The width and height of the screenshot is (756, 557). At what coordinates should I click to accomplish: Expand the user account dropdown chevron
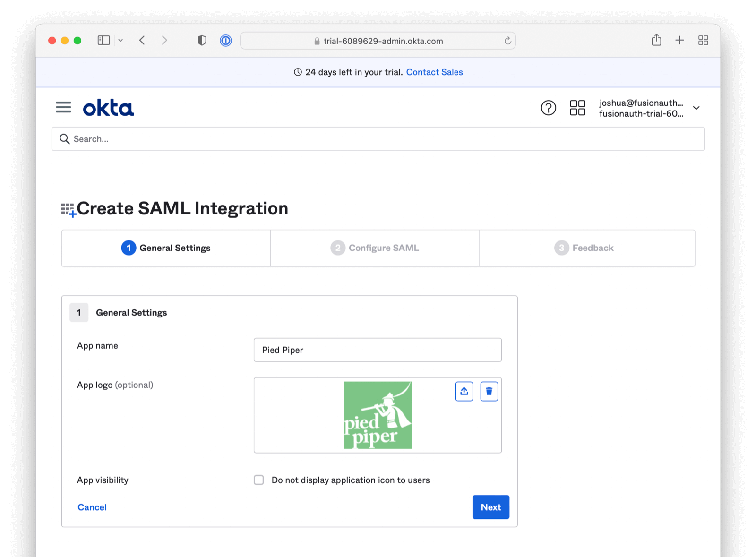[x=696, y=108]
